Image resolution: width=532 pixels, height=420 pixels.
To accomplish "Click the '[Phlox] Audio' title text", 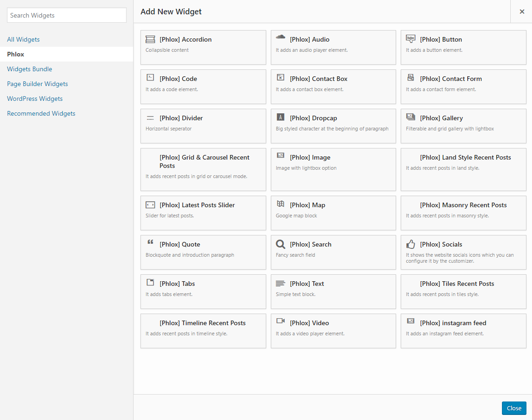I will 310,39.
